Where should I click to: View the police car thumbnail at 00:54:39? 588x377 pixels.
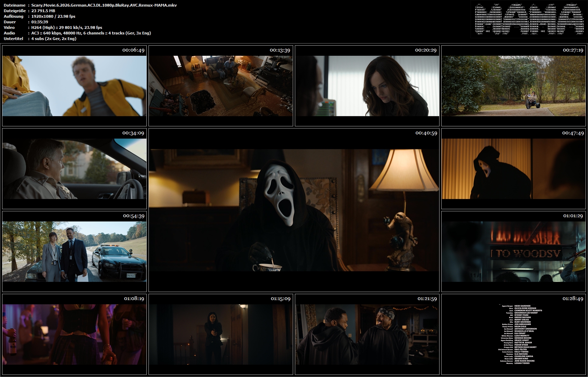(74, 251)
